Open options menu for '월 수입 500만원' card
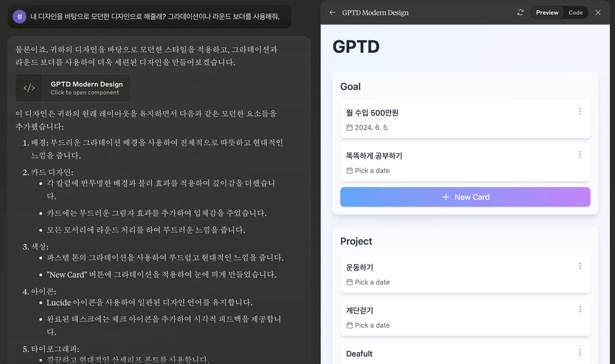Screen dimensions: 615x364 click(580, 112)
